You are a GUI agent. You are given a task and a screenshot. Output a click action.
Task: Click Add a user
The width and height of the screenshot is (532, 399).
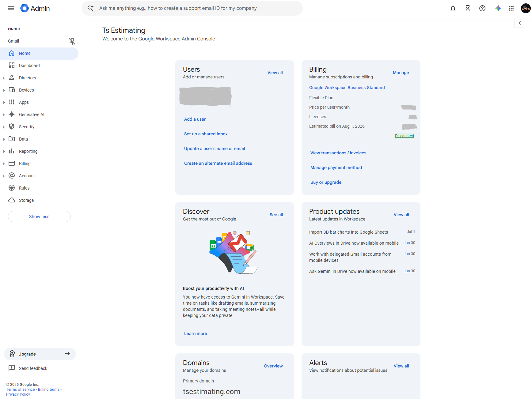click(x=195, y=119)
